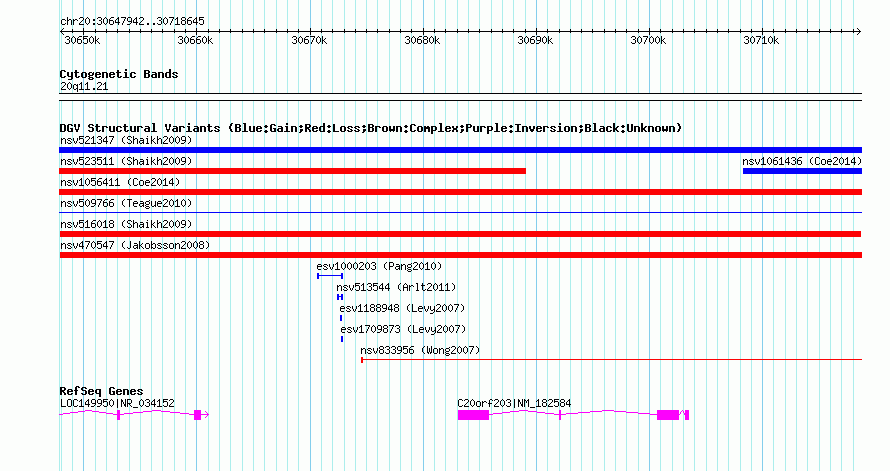Open nsv833956 (Wong2007) variant label

(x=420, y=350)
